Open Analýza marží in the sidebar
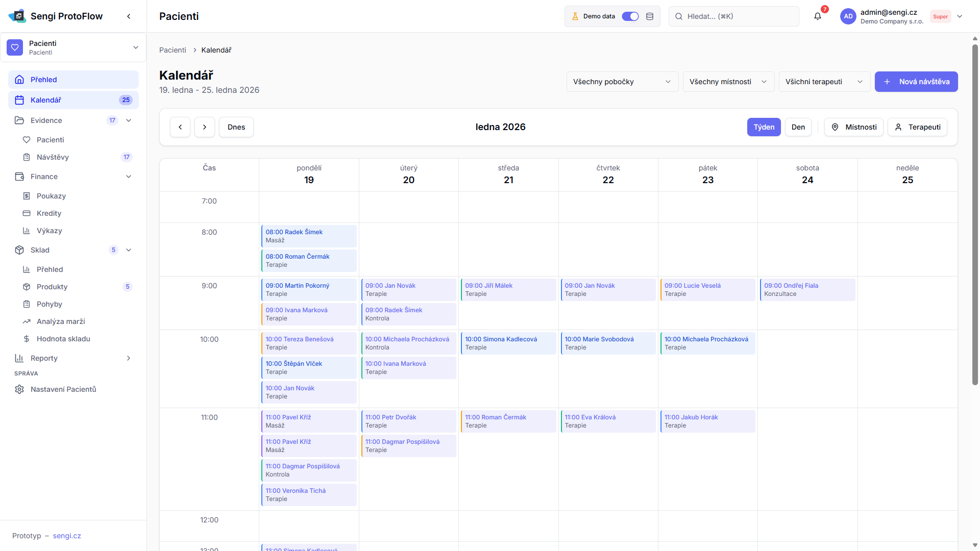 pos(61,321)
